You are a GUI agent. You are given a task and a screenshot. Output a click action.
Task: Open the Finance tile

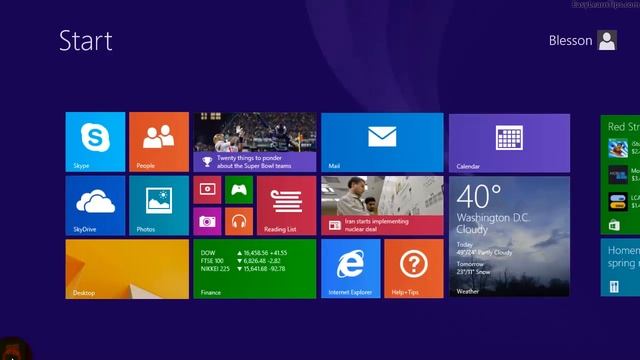tap(255, 269)
